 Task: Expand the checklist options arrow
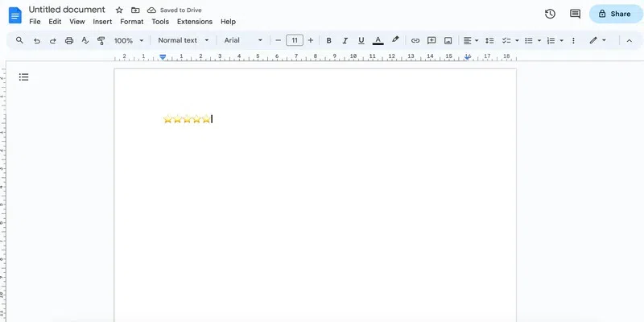tap(517, 41)
